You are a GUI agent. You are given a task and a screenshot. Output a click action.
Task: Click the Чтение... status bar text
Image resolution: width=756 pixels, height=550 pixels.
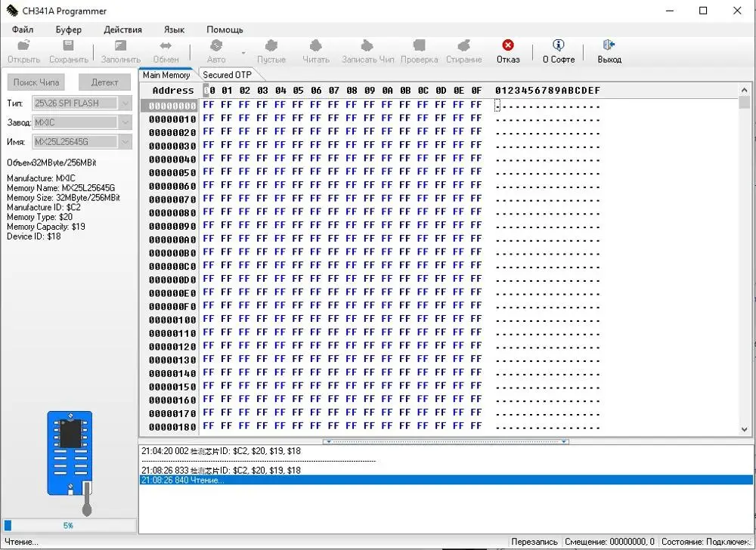coord(21,542)
